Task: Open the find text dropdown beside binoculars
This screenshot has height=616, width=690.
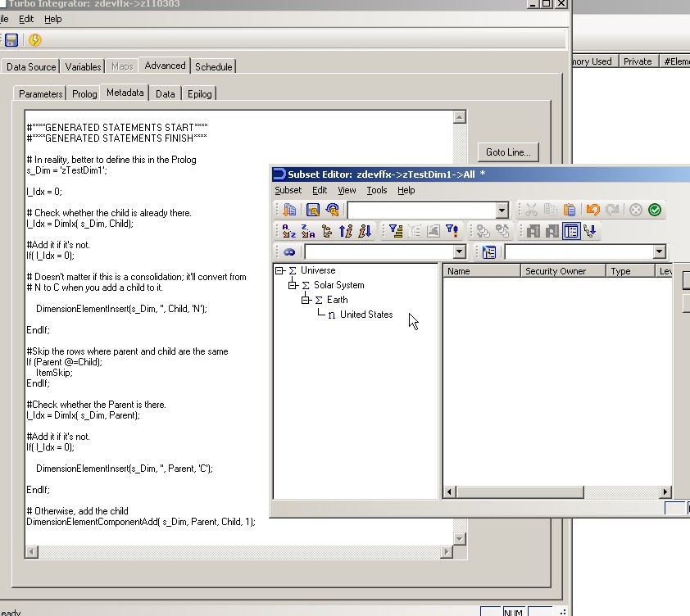Action: click(x=460, y=251)
